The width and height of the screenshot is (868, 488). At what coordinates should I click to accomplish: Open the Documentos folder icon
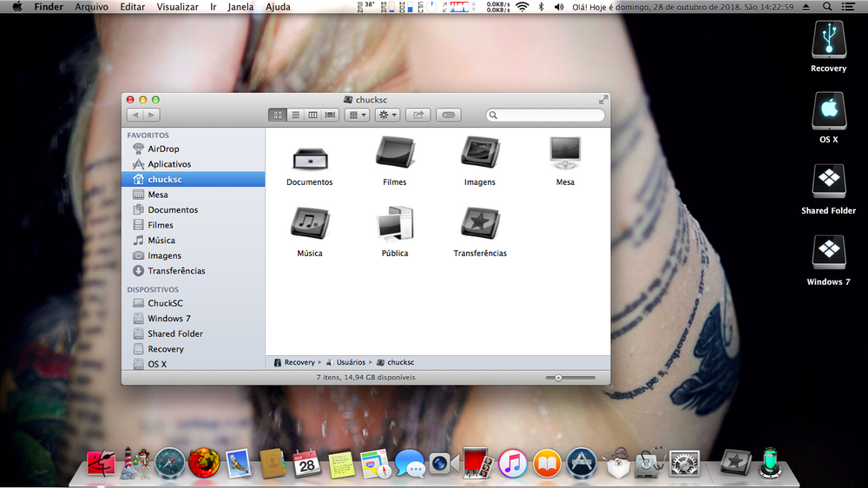pos(309,157)
